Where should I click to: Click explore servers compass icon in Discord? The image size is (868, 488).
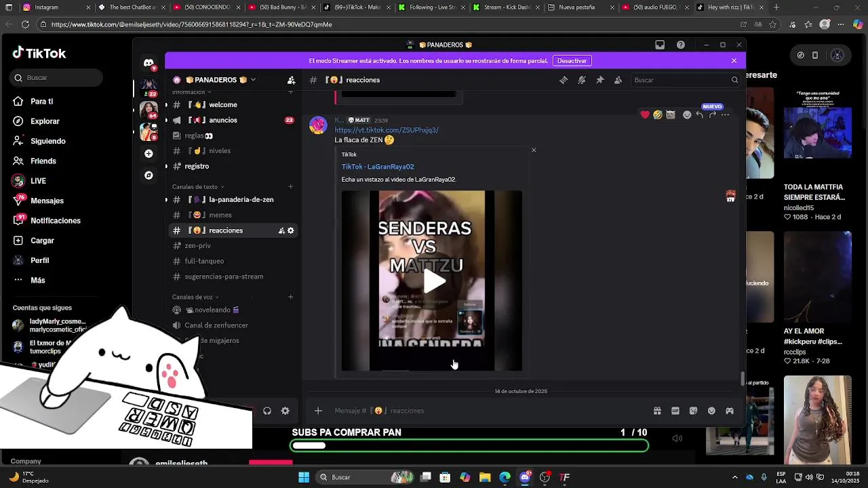pos(149,176)
